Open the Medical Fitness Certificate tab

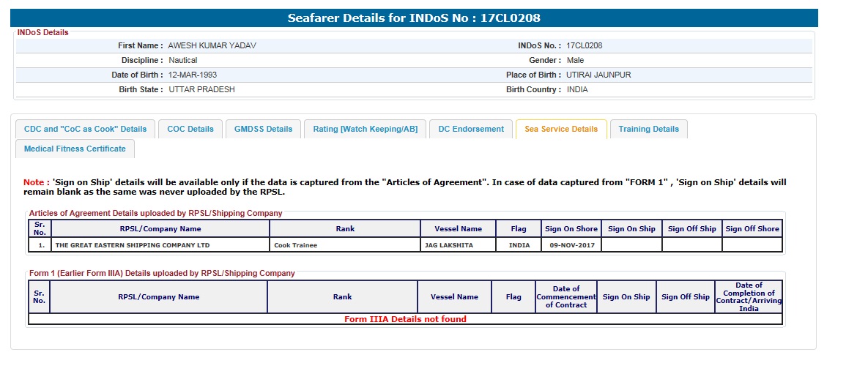pos(75,149)
